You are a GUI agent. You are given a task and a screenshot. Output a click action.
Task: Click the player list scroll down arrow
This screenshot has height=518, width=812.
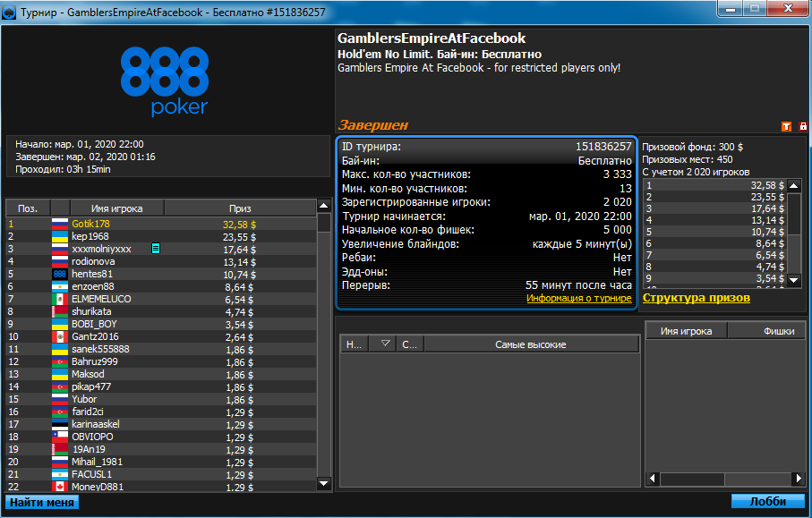point(324,484)
